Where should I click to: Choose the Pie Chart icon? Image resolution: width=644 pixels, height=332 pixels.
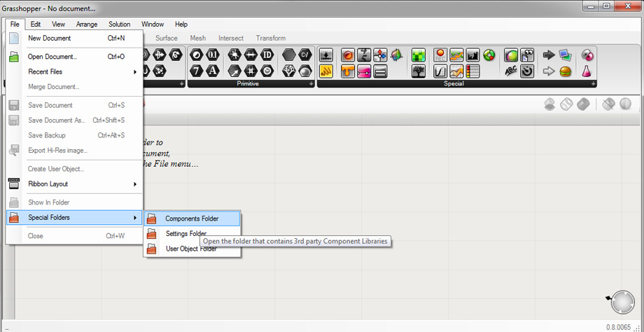pos(489,55)
